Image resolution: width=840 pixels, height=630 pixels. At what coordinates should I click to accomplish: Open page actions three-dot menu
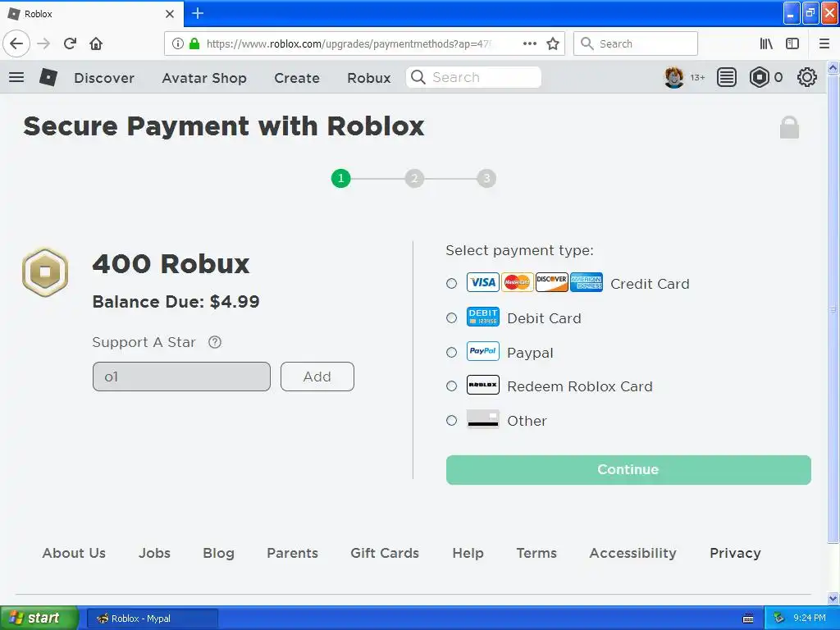pos(530,43)
